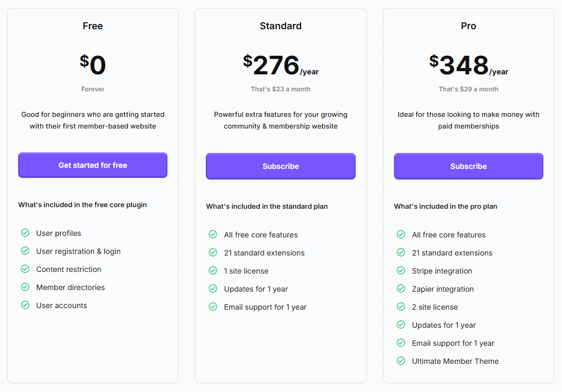Click the Get started for free button
This screenshot has height=392, width=562.
coord(93,165)
